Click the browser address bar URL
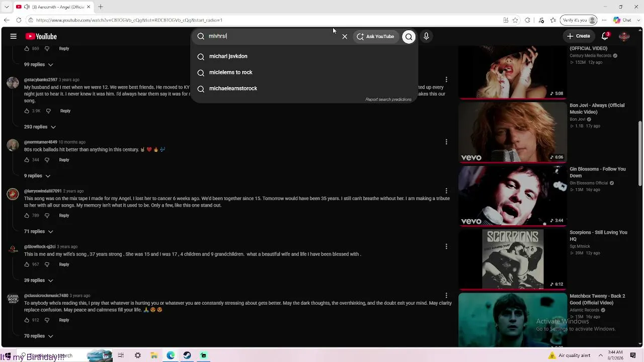This screenshot has height=362, width=644. click(129, 20)
